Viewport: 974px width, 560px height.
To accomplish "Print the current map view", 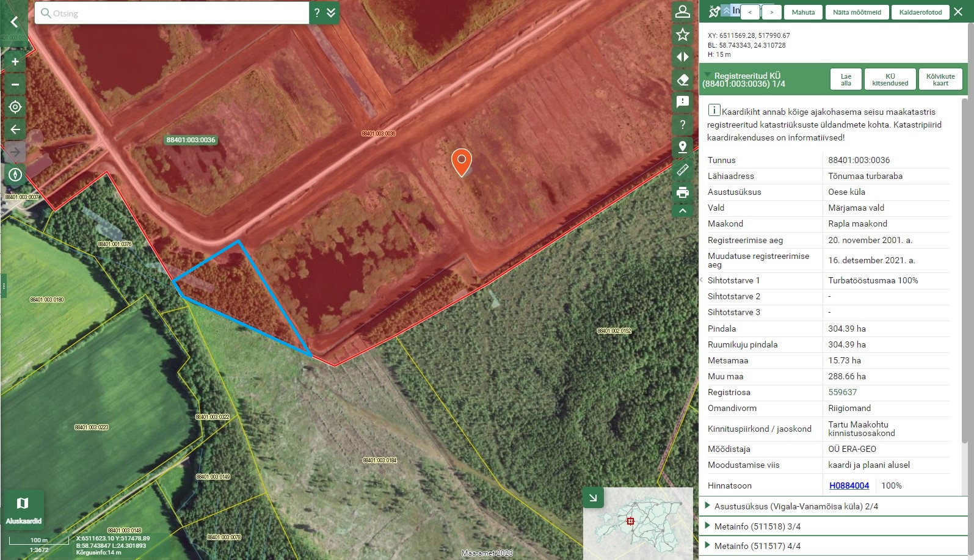I will click(683, 192).
